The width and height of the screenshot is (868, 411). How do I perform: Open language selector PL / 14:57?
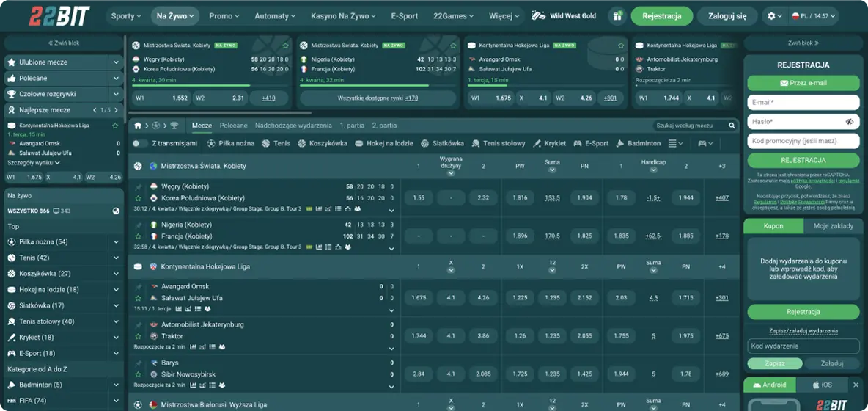pos(813,16)
